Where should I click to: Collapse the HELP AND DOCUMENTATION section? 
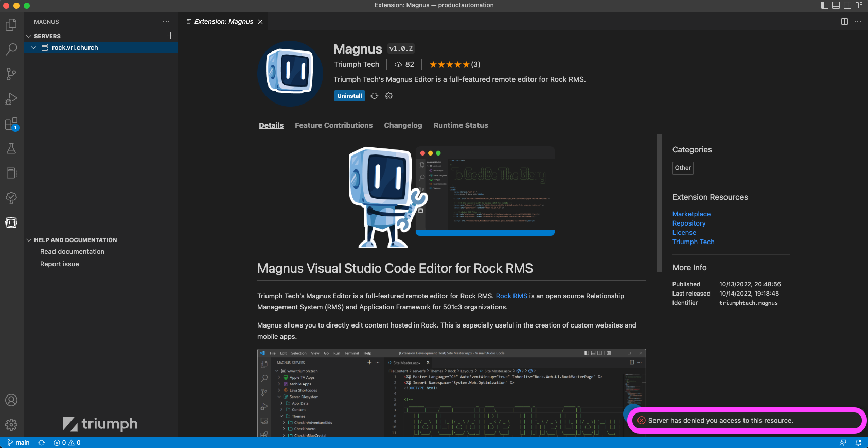point(29,240)
